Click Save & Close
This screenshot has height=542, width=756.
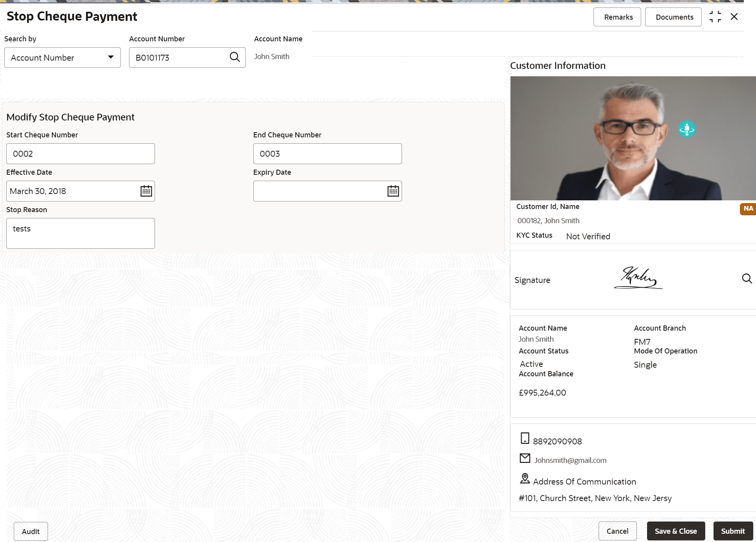(x=676, y=531)
